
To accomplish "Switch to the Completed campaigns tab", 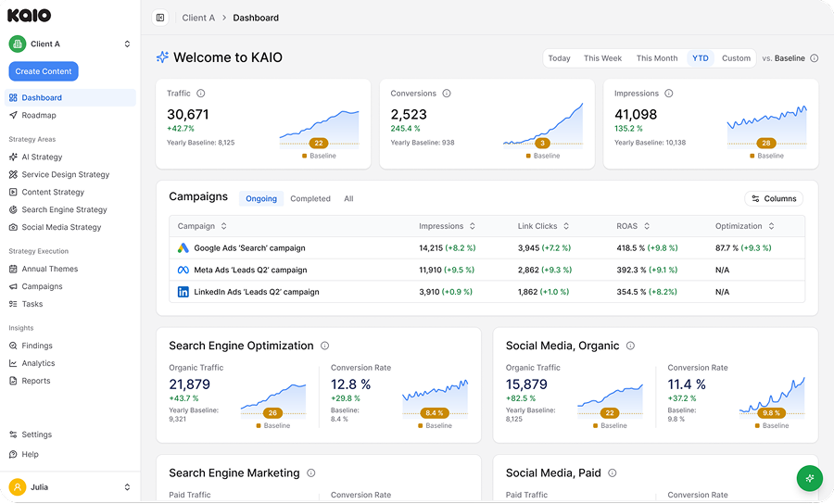I will tap(310, 198).
